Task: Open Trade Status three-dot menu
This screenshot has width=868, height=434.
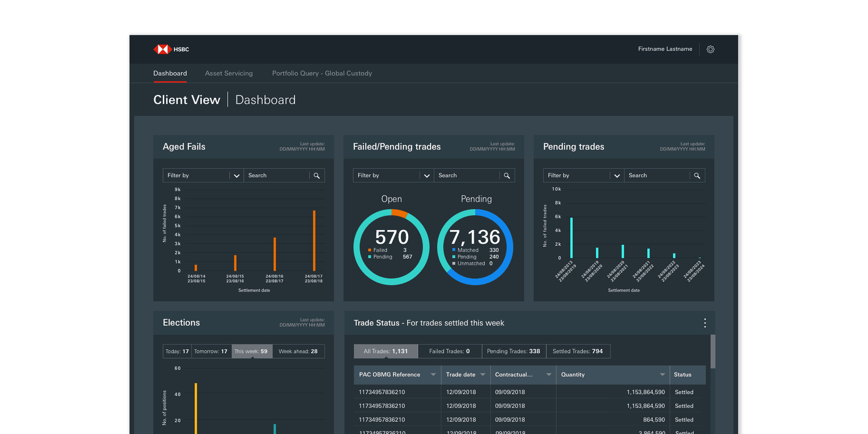Action: click(705, 323)
